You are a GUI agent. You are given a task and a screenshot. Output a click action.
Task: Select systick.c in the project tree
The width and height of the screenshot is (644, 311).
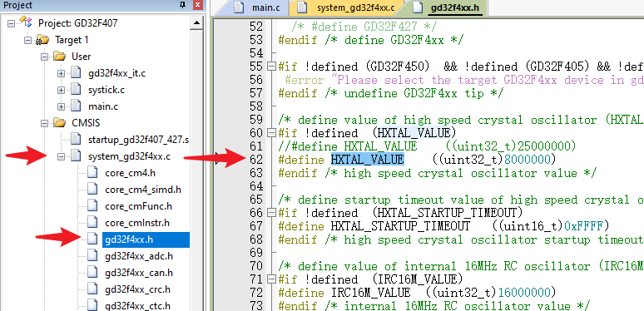(x=106, y=90)
